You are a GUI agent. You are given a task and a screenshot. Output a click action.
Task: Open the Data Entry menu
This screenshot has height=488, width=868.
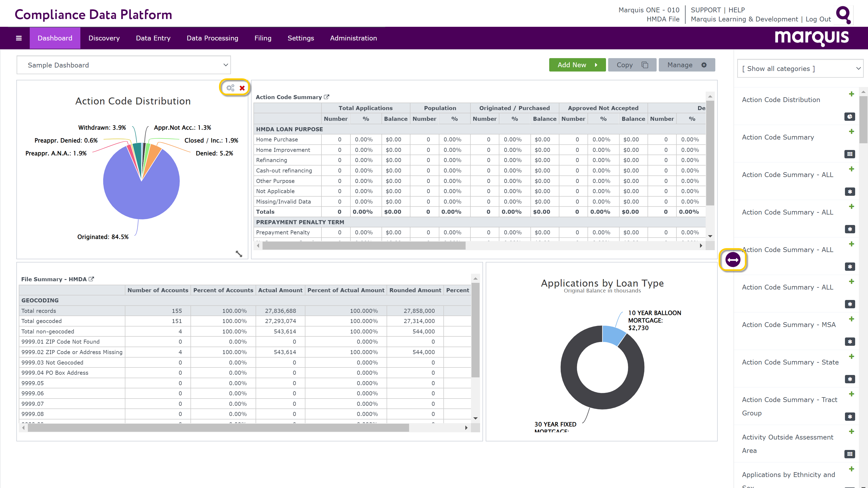coord(153,38)
